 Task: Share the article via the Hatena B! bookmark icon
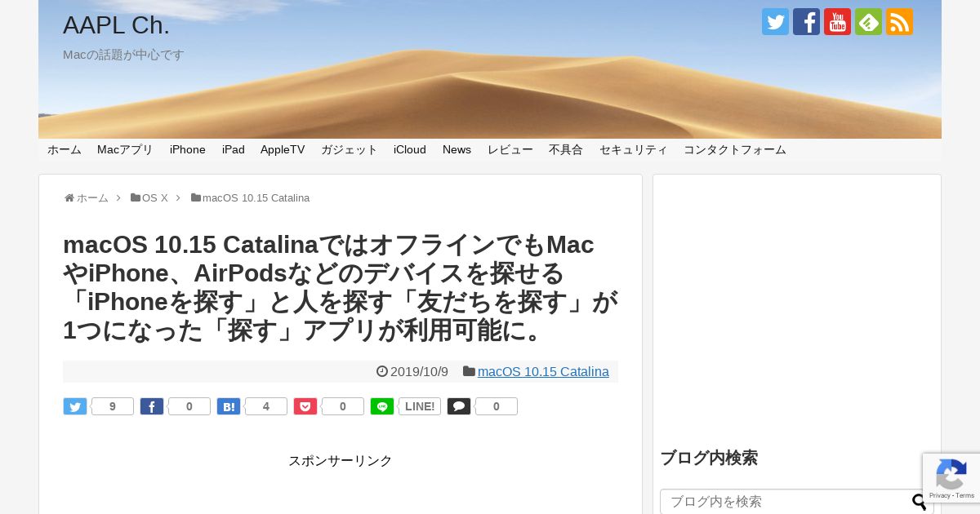pos(229,406)
